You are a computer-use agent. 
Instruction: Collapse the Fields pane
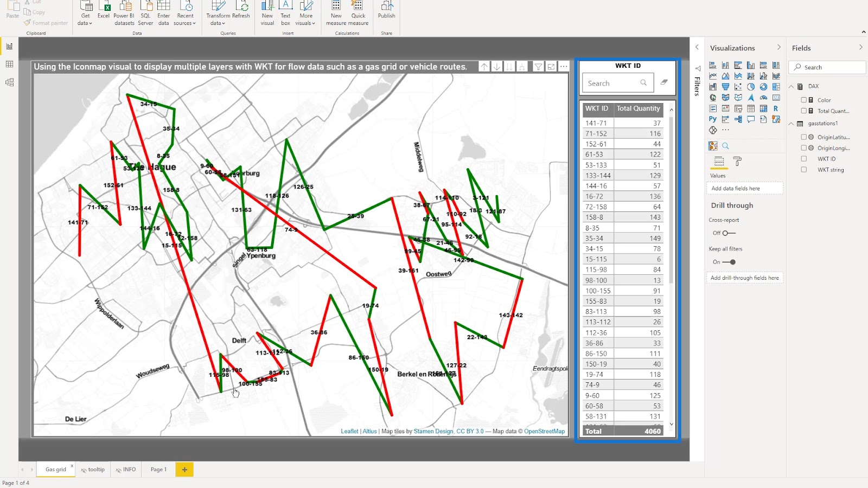(860, 48)
